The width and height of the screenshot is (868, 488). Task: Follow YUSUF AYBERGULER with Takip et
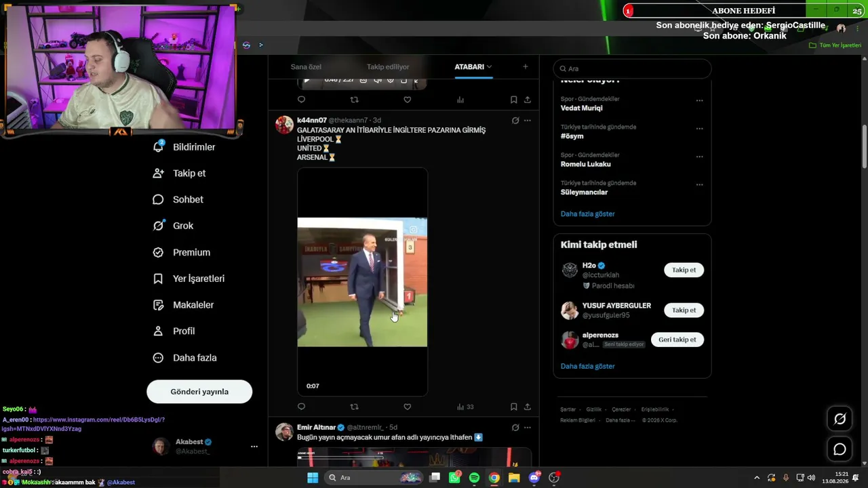(x=684, y=310)
